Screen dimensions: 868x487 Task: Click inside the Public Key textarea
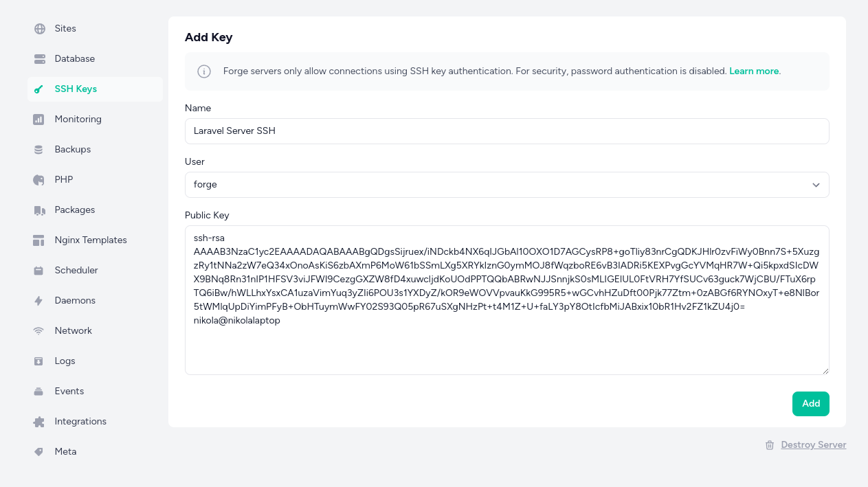pos(507,300)
